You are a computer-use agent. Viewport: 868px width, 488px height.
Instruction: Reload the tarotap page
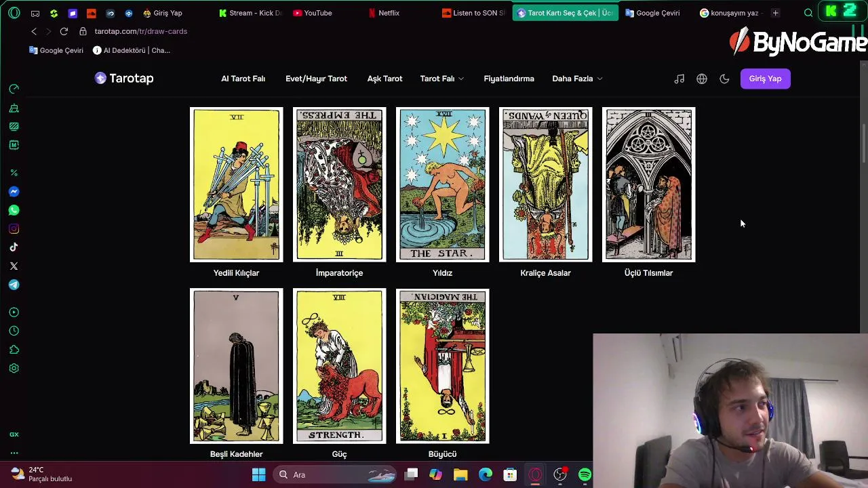click(64, 31)
